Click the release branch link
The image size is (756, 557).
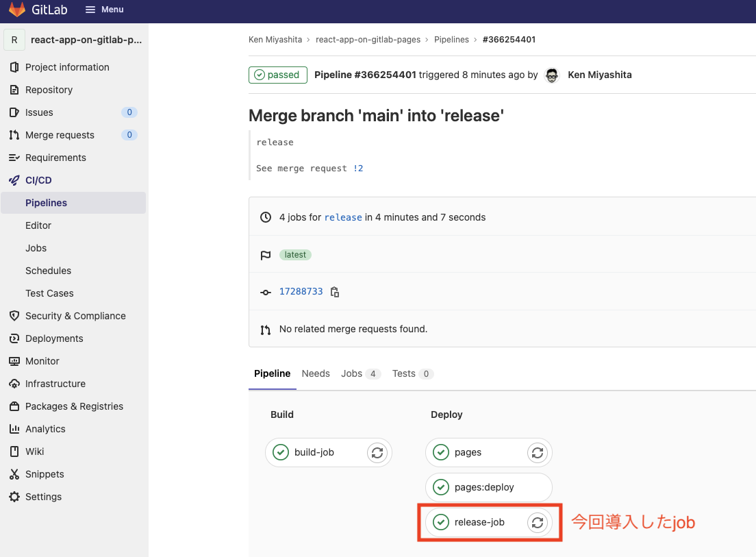click(x=343, y=217)
